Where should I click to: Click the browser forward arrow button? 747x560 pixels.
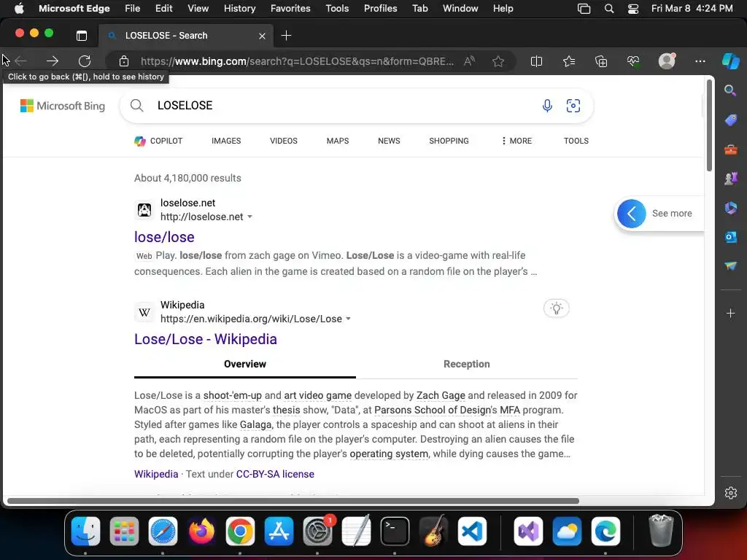53,61
